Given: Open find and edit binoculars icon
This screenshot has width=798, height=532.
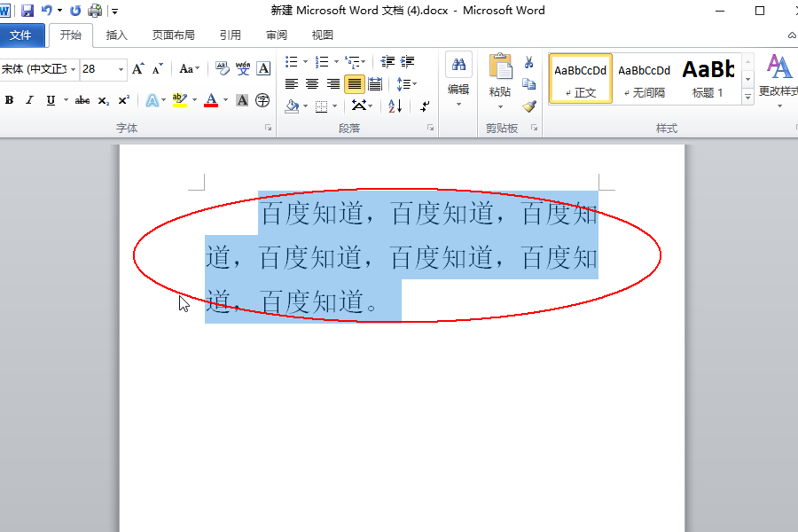Looking at the screenshot, I should point(458,65).
